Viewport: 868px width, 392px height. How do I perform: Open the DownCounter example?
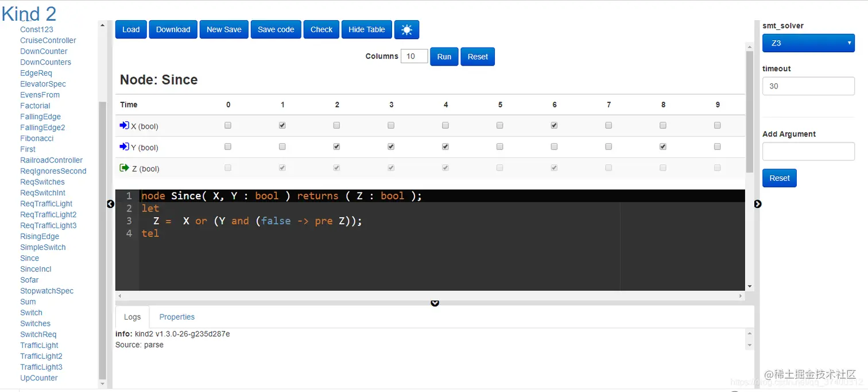pyautogui.click(x=44, y=51)
